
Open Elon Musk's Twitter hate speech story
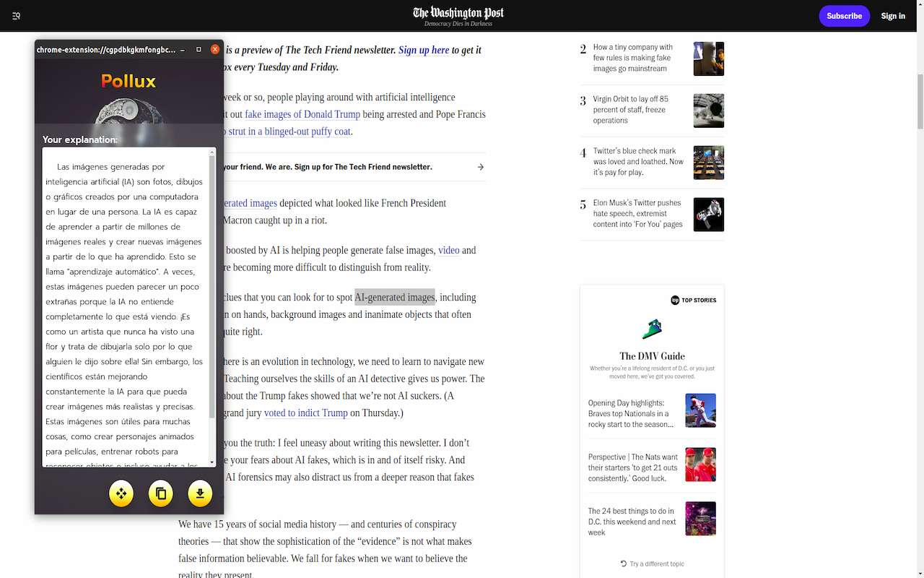click(x=638, y=214)
